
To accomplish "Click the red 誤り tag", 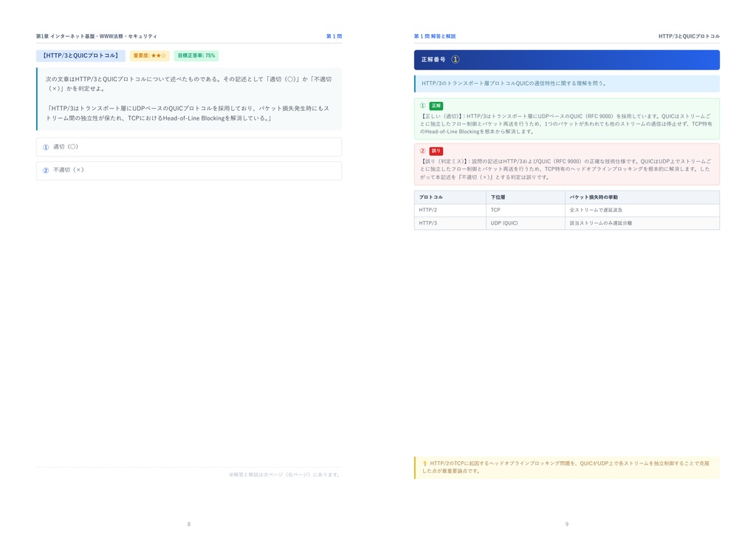I will pyautogui.click(x=436, y=151).
